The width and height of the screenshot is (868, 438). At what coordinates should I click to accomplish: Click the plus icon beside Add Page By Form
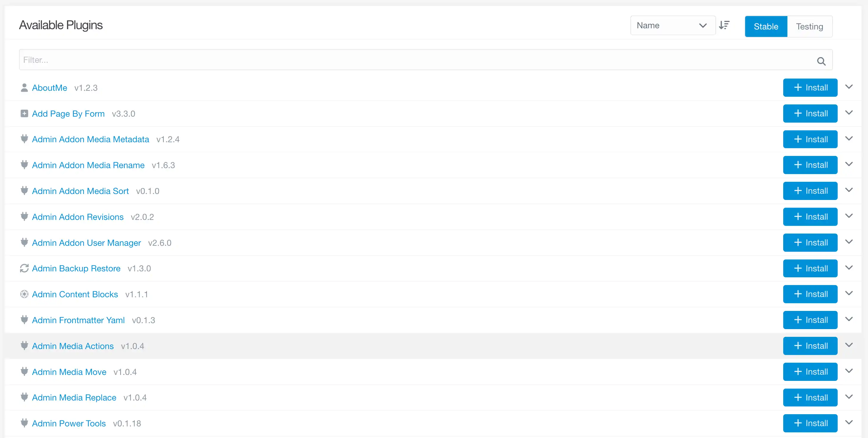tap(24, 113)
